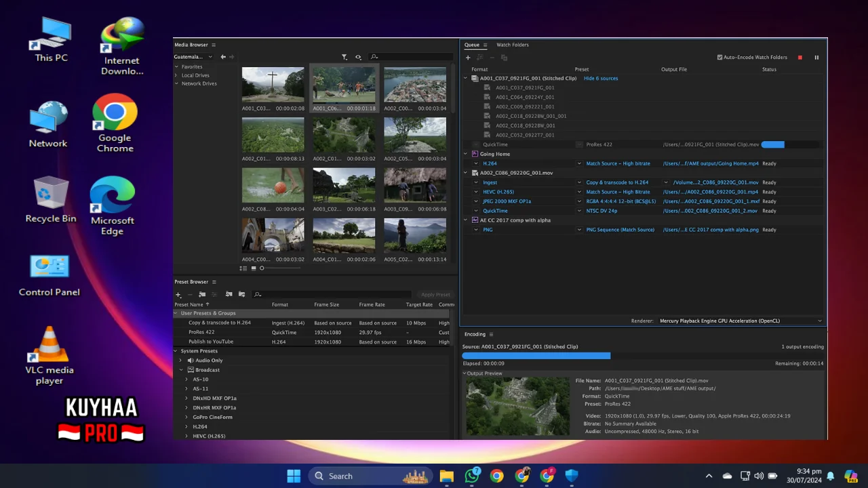The height and width of the screenshot is (488, 868).
Task: Click the Media Browser search field
Action: (412, 57)
